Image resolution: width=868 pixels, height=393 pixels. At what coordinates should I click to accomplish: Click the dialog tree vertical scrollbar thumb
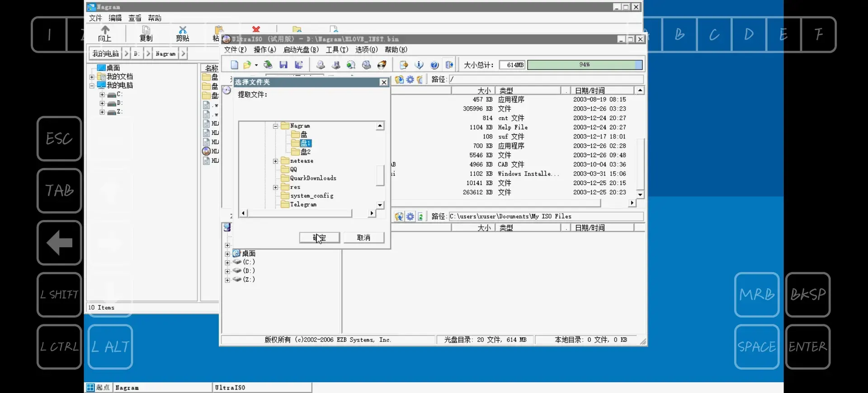(380, 175)
